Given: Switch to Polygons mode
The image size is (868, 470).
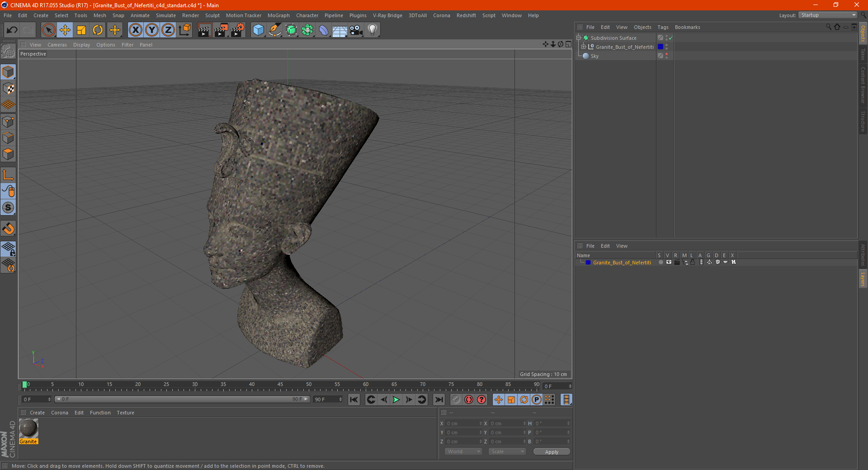Looking at the screenshot, I should tap(8, 154).
